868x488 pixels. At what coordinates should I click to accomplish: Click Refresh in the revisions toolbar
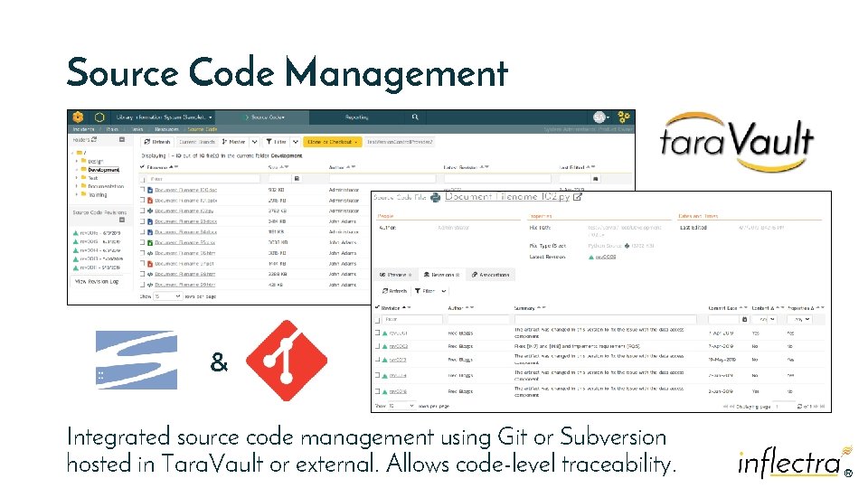point(394,290)
